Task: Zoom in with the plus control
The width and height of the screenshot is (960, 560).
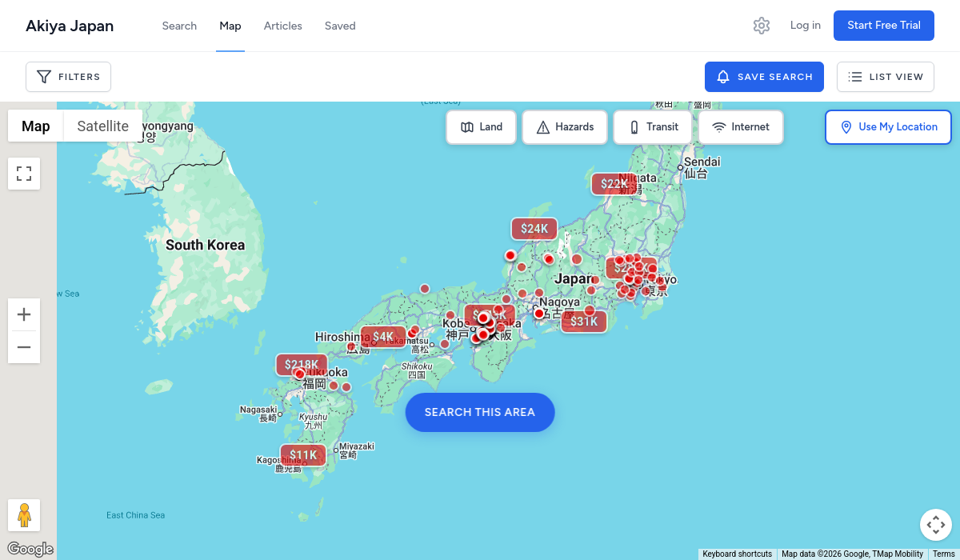Action: coord(24,314)
